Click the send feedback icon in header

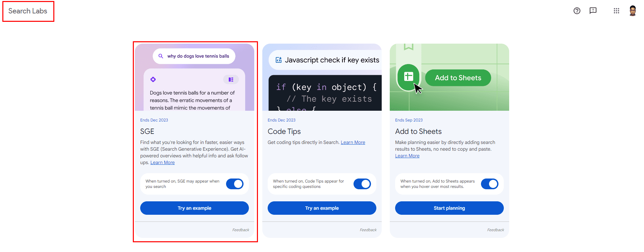[x=593, y=11]
